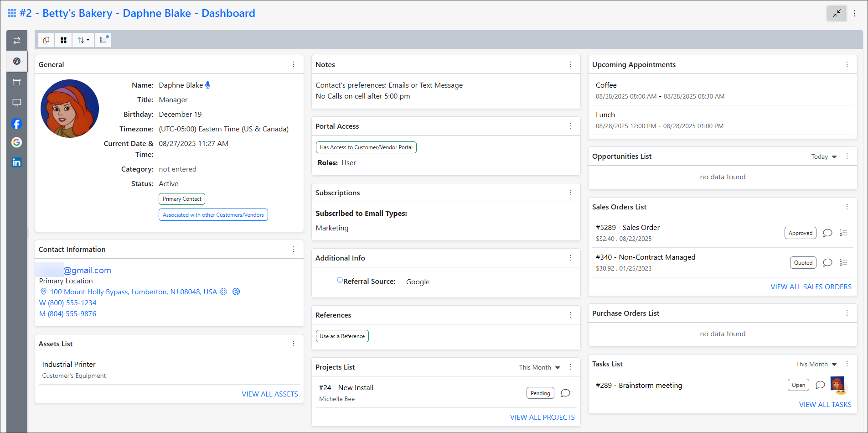
Task: Open the Projects List This Month dropdown
Action: pos(539,367)
